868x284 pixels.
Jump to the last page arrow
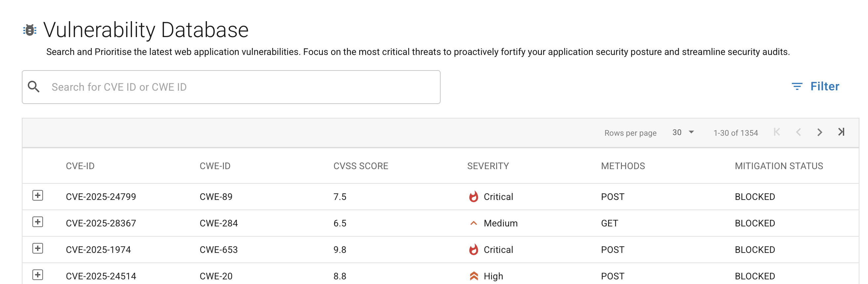841,132
